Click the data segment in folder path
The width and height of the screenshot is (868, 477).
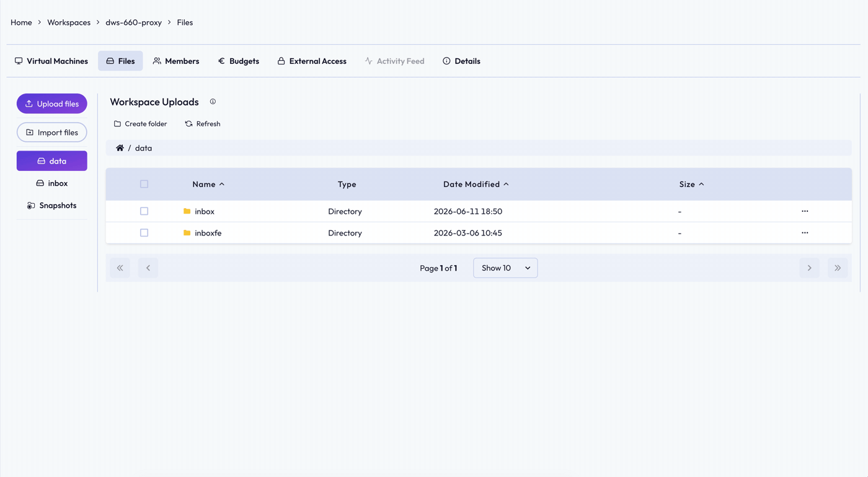coord(143,148)
